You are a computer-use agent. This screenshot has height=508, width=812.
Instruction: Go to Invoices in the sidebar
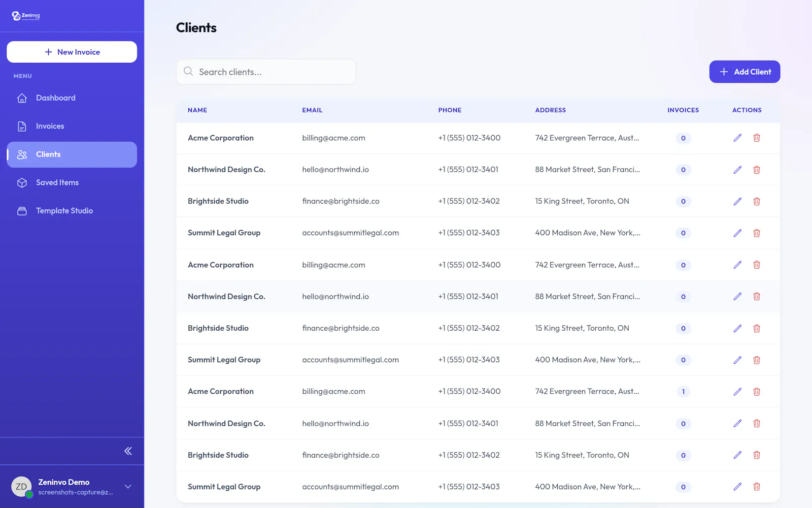72,126
